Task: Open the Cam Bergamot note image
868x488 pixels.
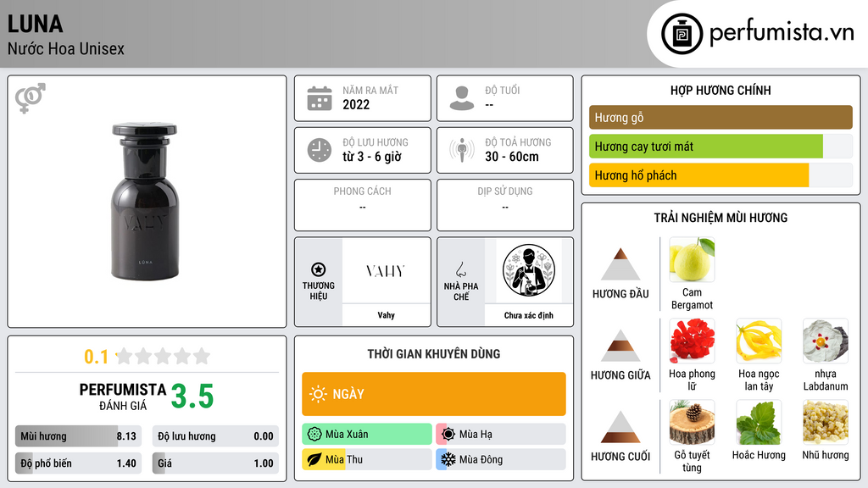Action: (x=692, y=259)
